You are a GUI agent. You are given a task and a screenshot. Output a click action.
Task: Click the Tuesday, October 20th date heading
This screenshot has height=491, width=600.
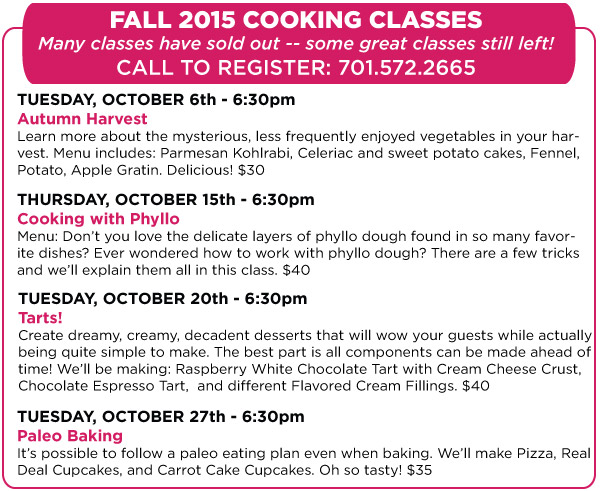(x=163, y=299)
